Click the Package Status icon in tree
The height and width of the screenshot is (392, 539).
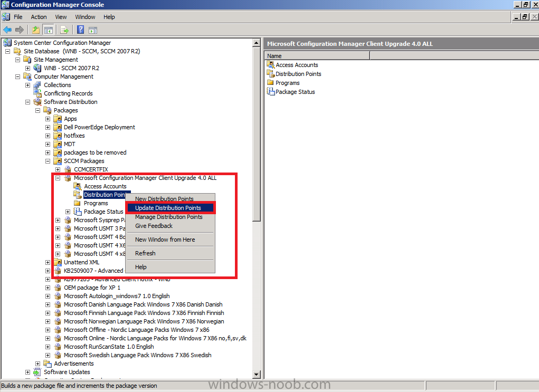(78, 212)
